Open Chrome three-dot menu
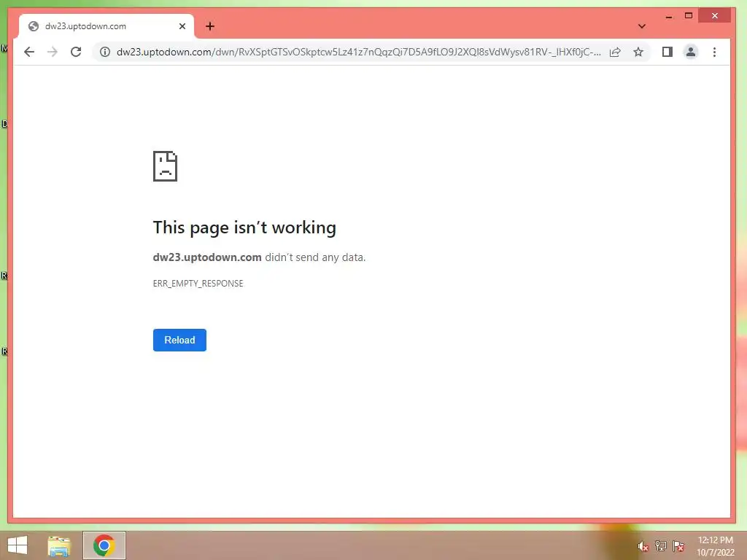 pyautogui.click(x=714, y=52)
